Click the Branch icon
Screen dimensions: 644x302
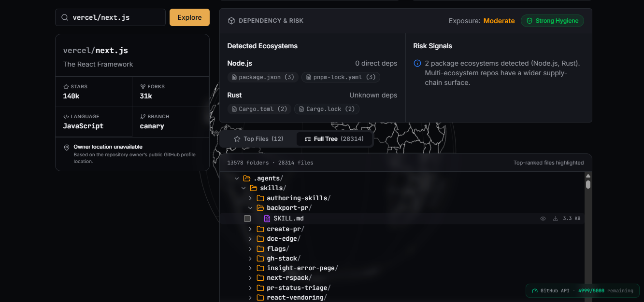[143, 117]
